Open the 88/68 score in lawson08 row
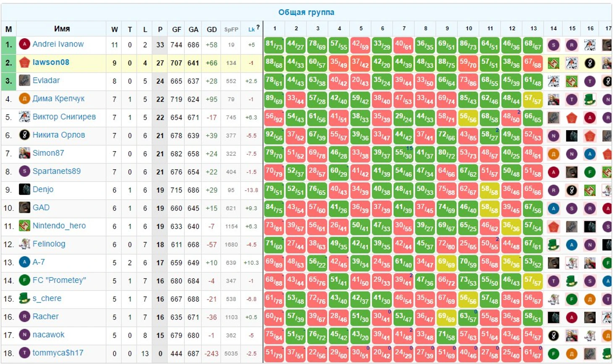This screenshot has width=613, height=364. point(274,63)
